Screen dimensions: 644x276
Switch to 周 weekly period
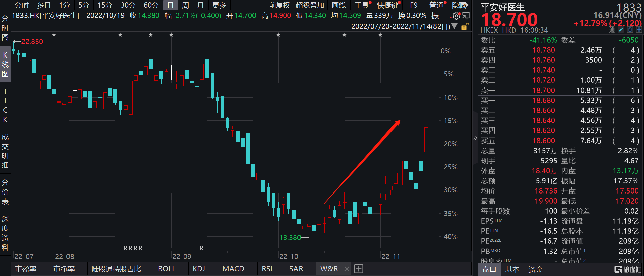pos(185,5)
